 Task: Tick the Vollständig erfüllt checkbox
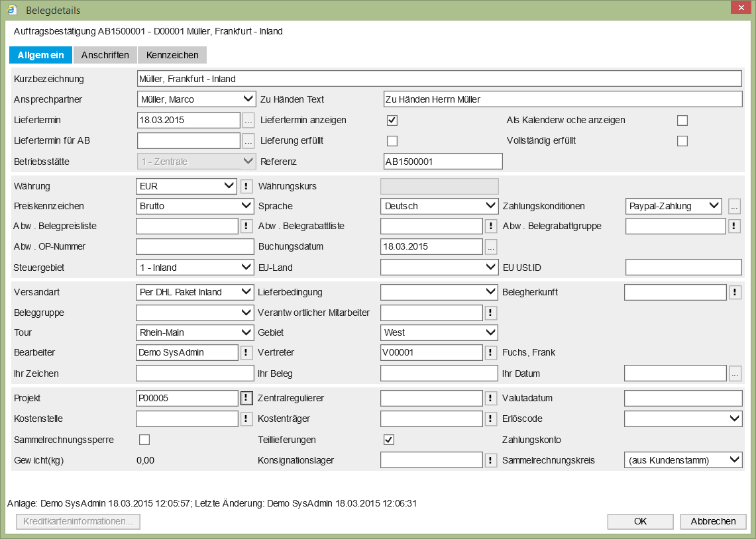[x=682, y=141]
